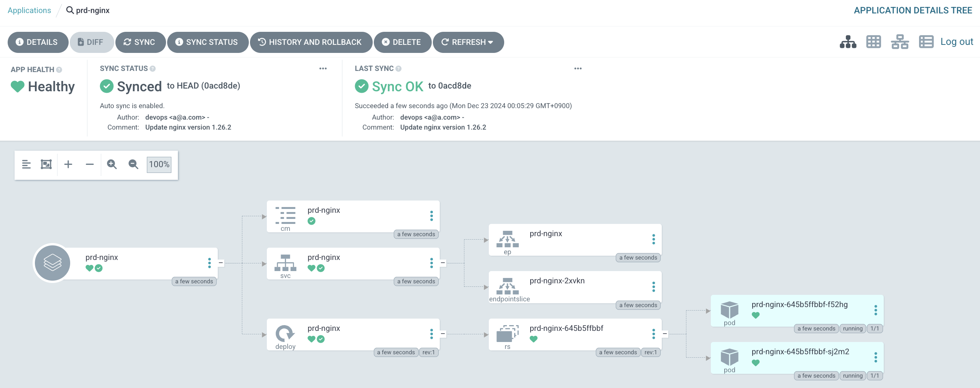Screen dimensions: 980x388
Task: Click the search magnifier icon in breadcrumb
Action: pos(70,10)
